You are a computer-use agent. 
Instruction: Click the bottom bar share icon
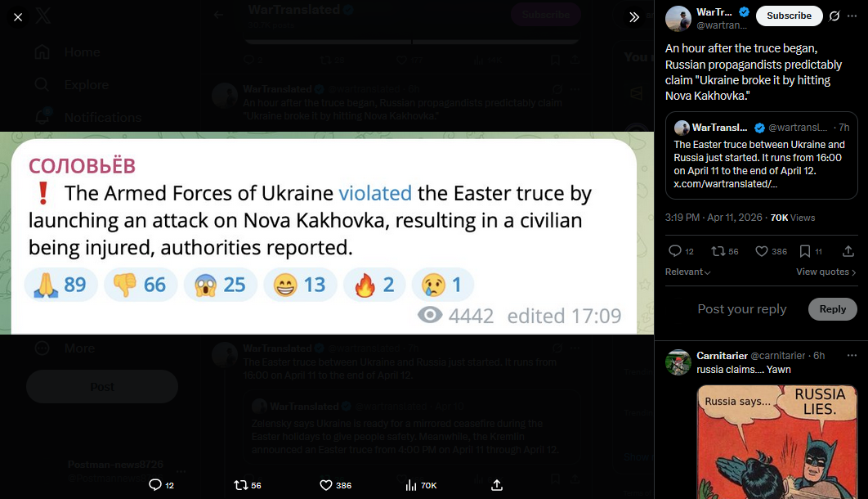497,485
